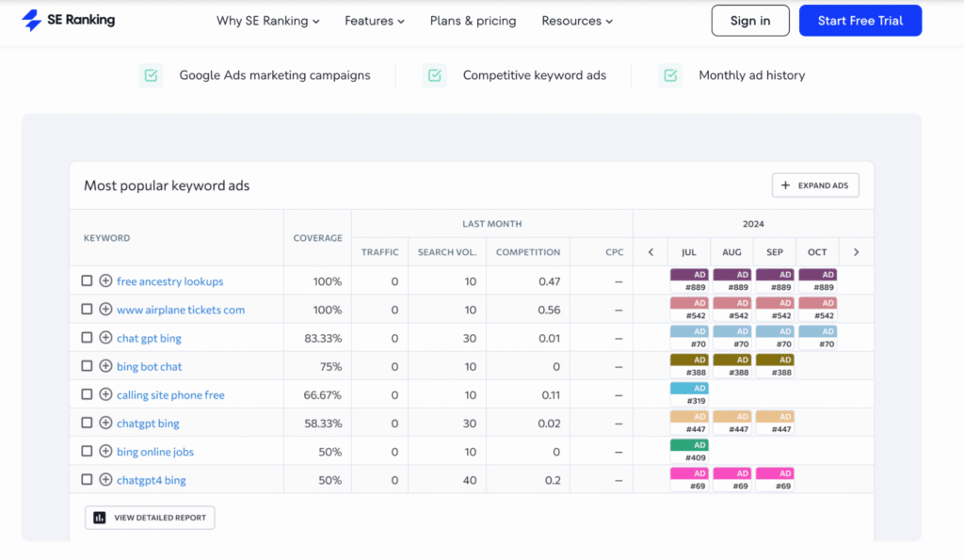964x560 pixels.
Task: Open chatgpt4 bing keyword link
Action: tap(152, 480)
